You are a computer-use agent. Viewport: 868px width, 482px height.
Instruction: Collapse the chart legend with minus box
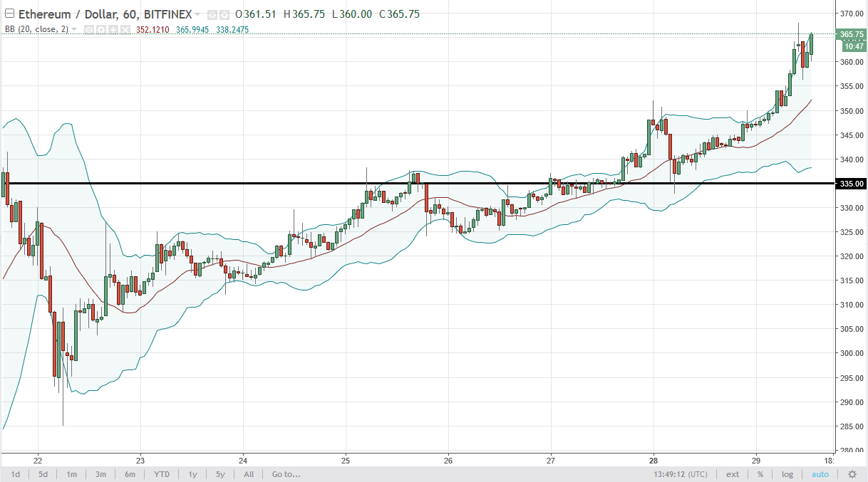(x=9, y=14)
